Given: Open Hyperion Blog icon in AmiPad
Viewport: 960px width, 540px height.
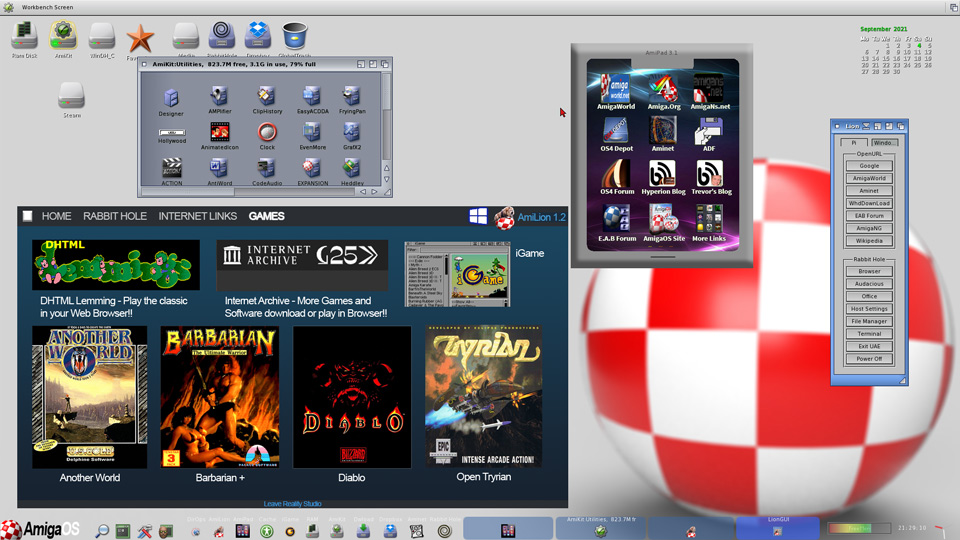Looking at the screenshot, I should pos(663,176).
